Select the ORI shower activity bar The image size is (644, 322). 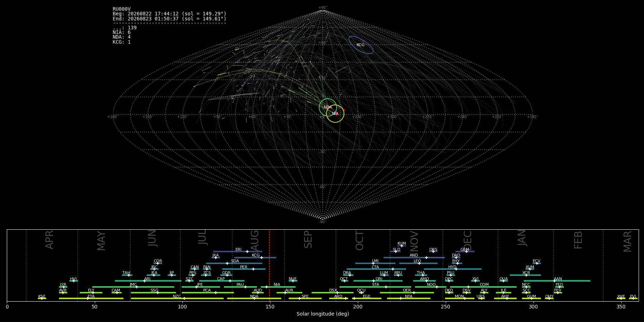click(378, 281)
